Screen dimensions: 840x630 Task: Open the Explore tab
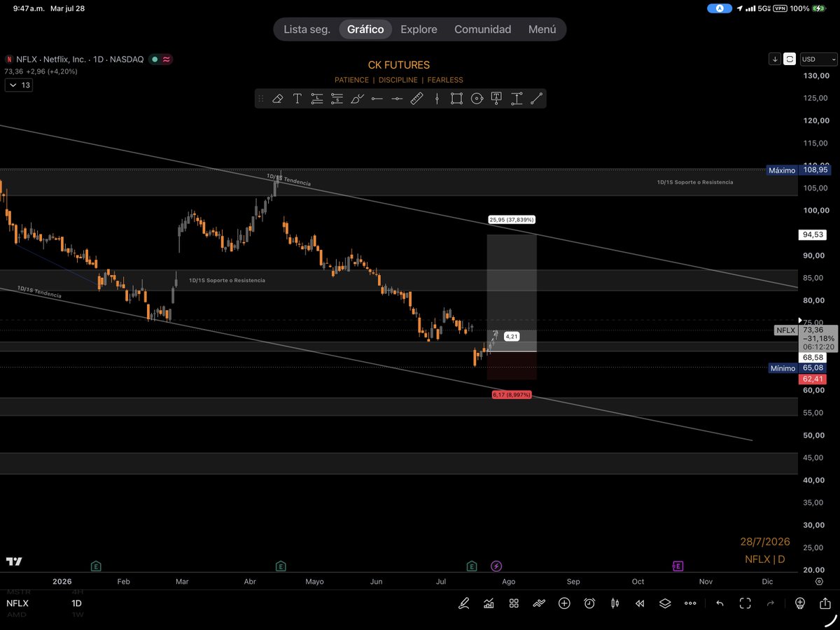click(x=419, y=29)
